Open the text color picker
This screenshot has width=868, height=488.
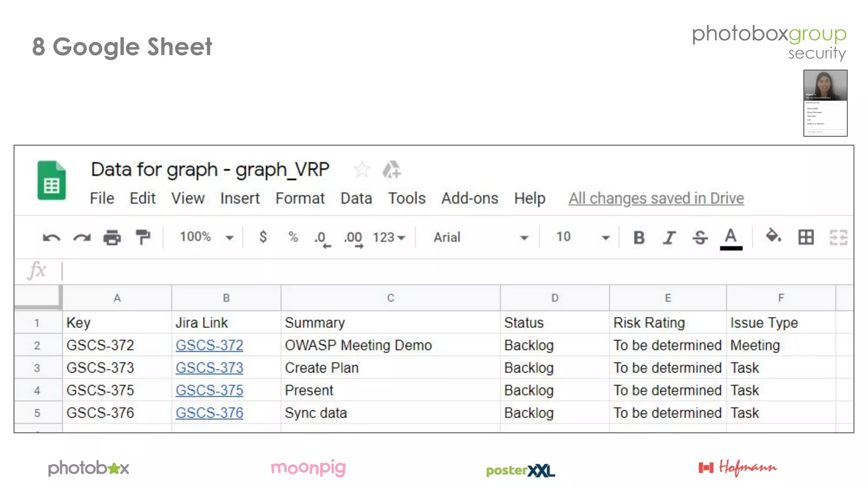[x=731, y=239]
